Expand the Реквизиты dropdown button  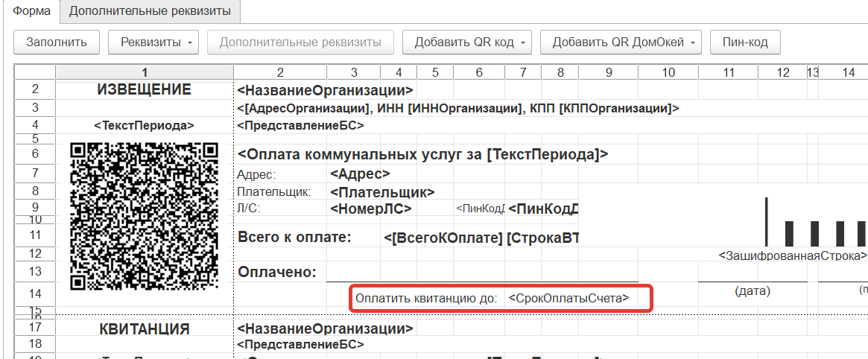point(153,42)
